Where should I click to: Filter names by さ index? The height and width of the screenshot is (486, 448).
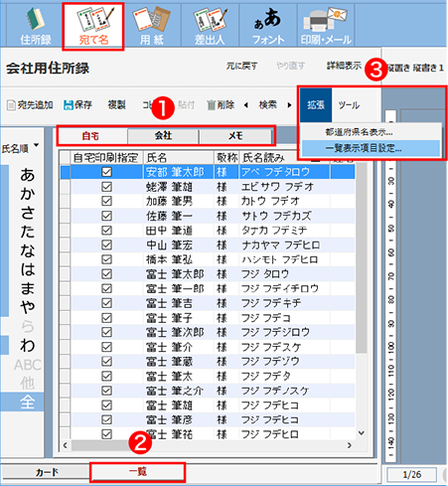tap(28, 213)
